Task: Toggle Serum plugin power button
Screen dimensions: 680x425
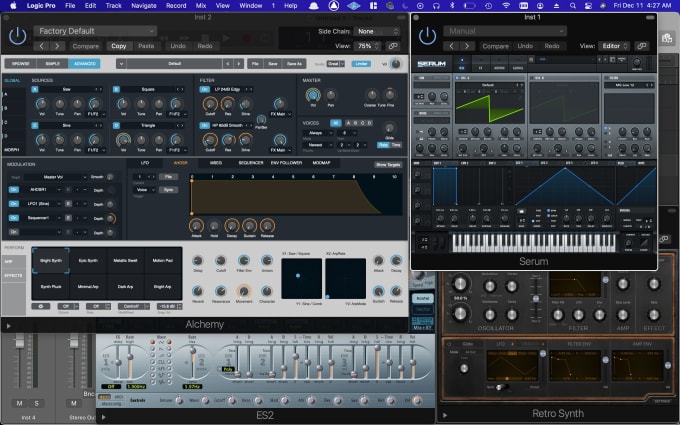Action: [x=428, y=36]
